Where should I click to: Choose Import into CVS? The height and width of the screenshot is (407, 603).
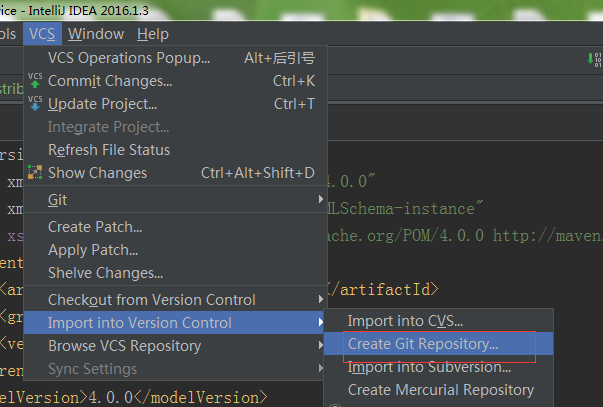click(405, 321)
